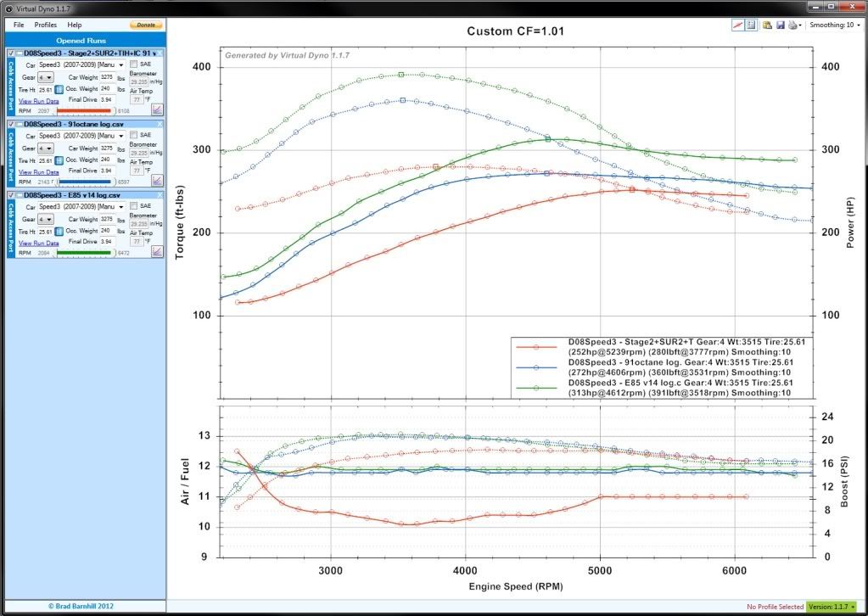Close the E85 v14 log run panel
868x616 pixels.
[160, 195]
